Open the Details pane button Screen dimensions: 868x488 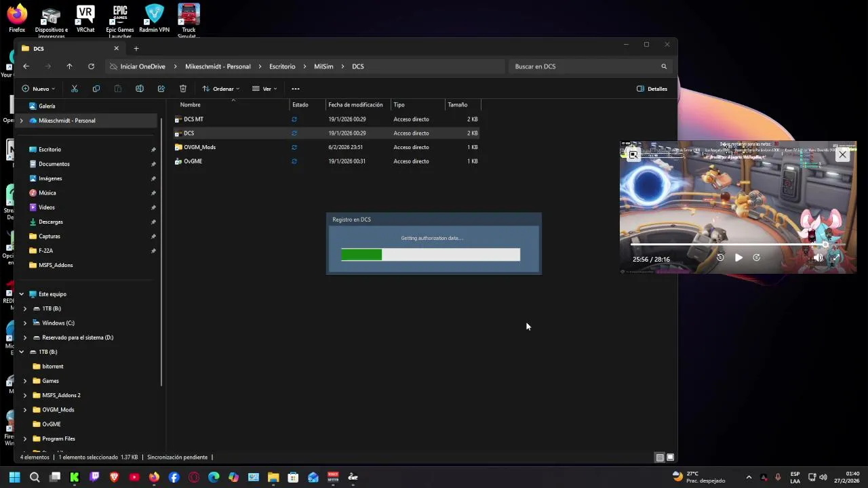tap(652, 89)
